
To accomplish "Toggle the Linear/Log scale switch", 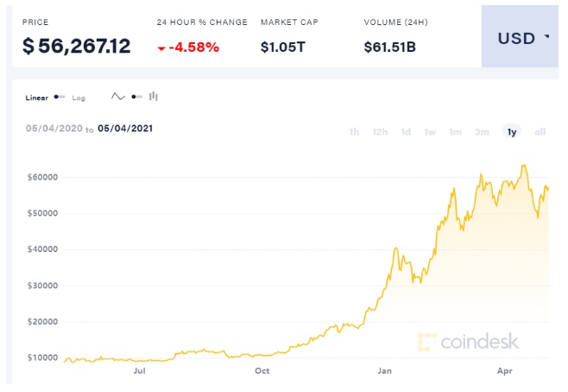I will click(60, 98).
